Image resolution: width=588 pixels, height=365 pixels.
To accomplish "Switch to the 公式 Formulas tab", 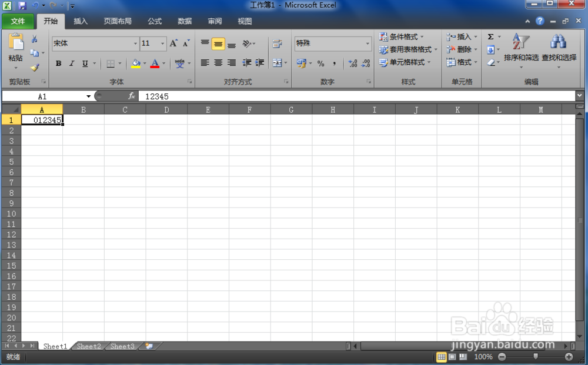I will click(155, 21).
